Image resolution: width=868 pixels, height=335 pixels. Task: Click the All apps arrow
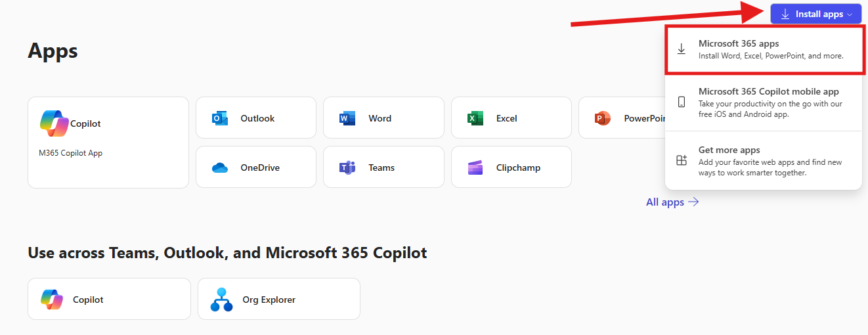[x=693, y=202]
